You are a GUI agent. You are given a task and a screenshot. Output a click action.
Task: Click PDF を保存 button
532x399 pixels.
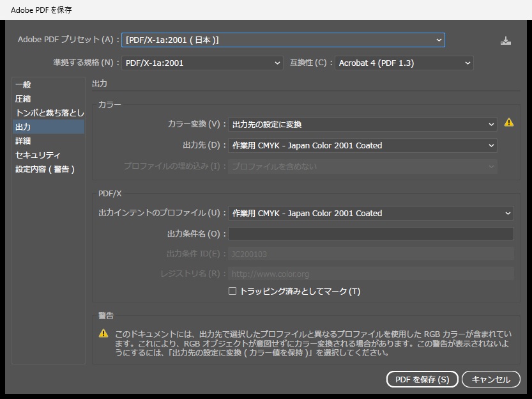tap(422, 379)
